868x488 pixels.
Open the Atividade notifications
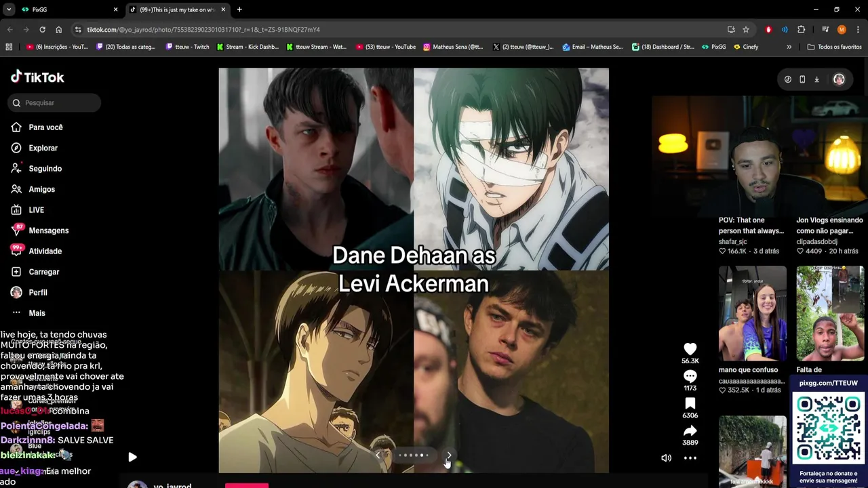pyautogui.click(x=45, y=251)
